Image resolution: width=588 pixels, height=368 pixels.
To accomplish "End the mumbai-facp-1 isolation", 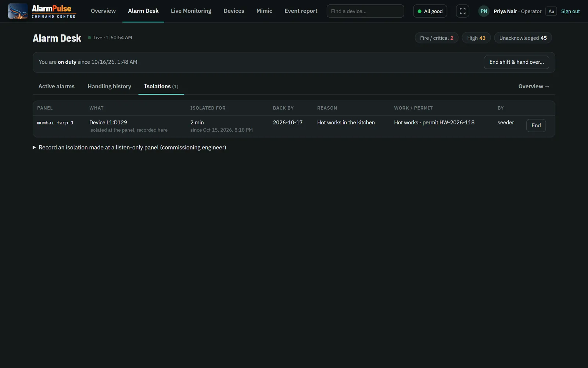I will 536,125.
